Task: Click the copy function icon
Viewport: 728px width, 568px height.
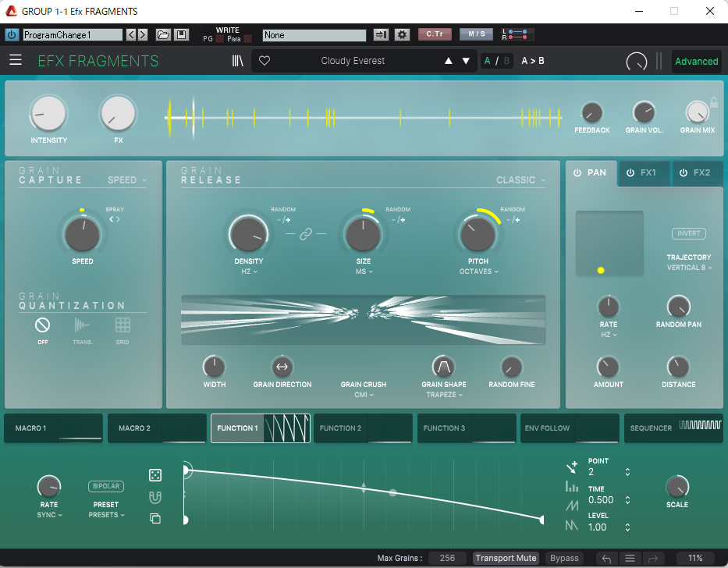Action: [x=155, y=518]
